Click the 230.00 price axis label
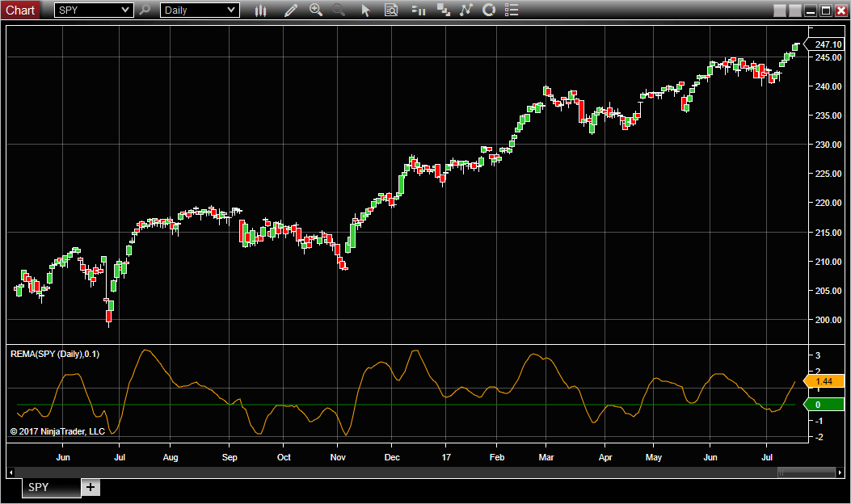The image size is (851, 504). pos(828,145)
